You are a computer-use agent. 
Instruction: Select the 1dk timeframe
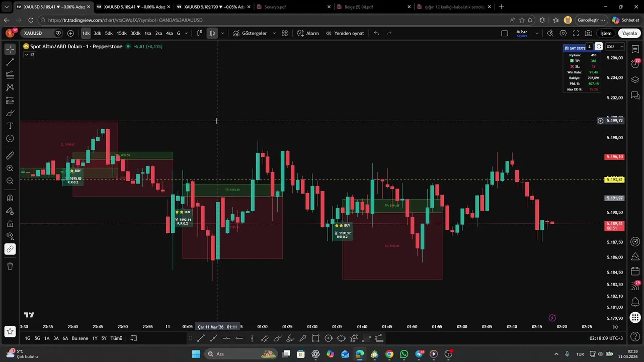86,33
